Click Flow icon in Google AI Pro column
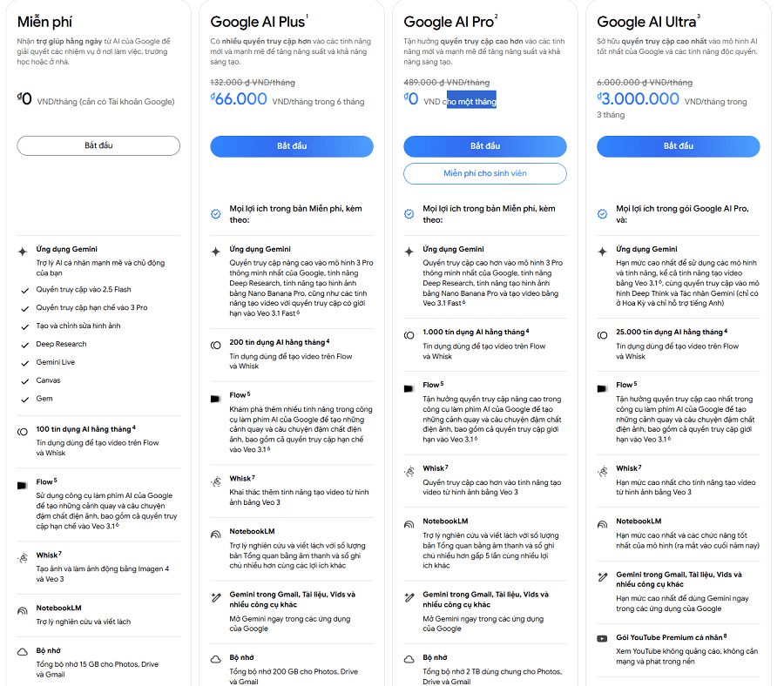Viewport: 784px width, 686px height. tap(409, 388)
